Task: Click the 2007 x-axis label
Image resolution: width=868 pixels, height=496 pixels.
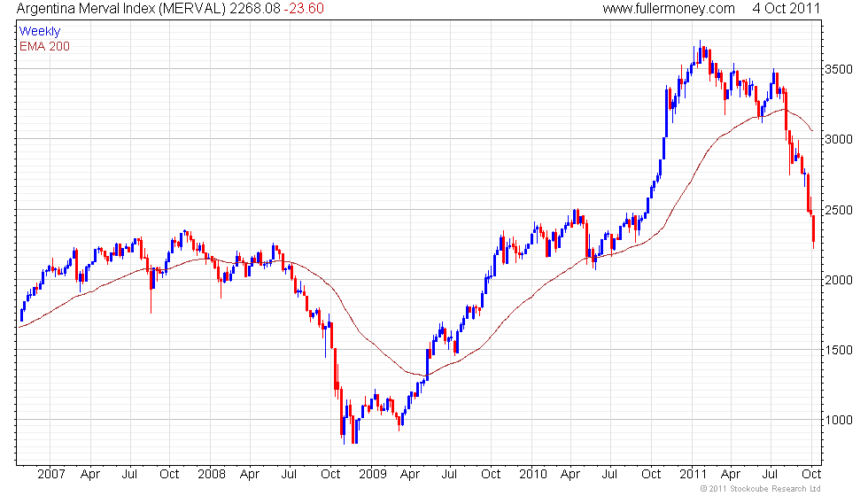Action: [51, 474]
